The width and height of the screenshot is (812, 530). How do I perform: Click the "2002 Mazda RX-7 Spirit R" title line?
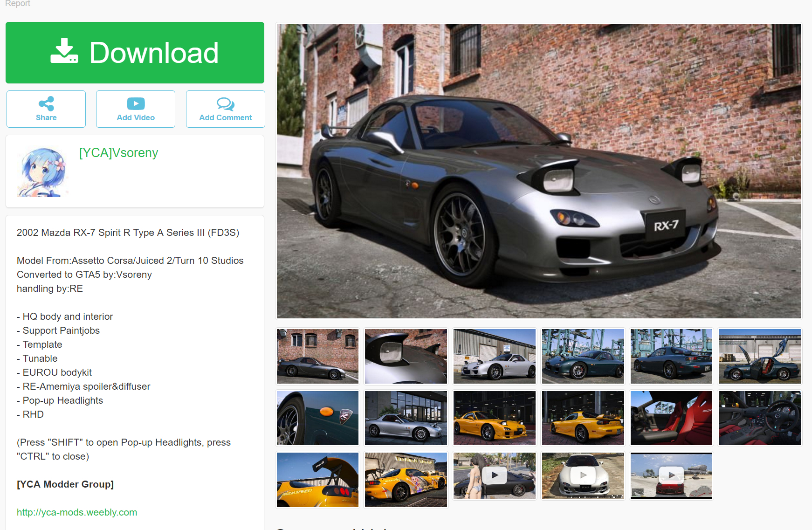[x=128, y=233]
